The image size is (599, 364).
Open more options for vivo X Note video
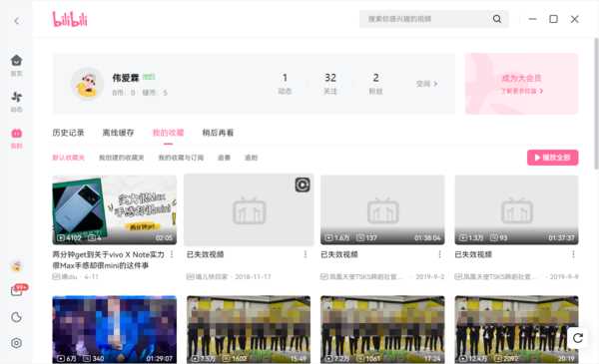pyautogui.click(x=172, y=254)
